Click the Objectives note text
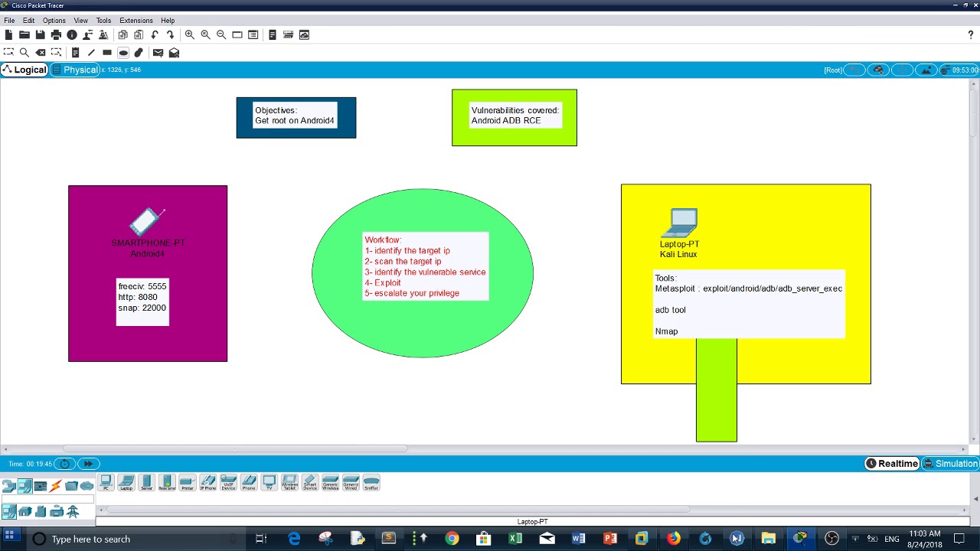Image resolution: width=980 pixels, height=551 pixels. pyautogui.click(x=295, y=116)
